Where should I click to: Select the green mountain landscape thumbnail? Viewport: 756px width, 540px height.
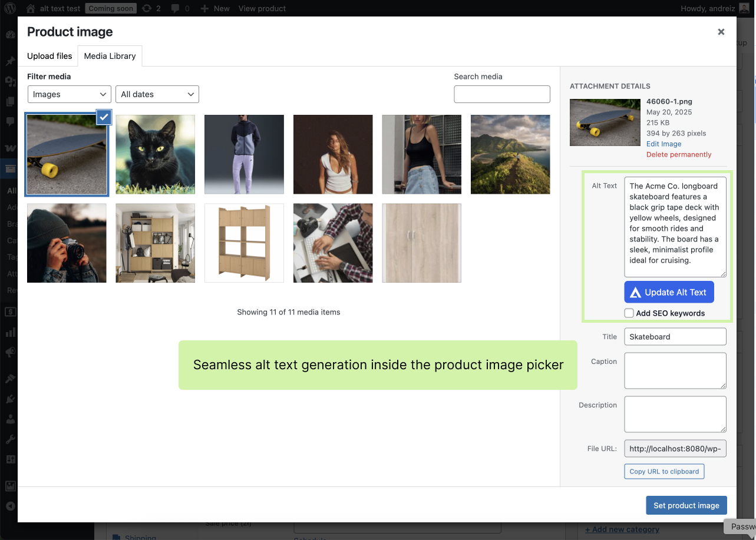(510, 154)
